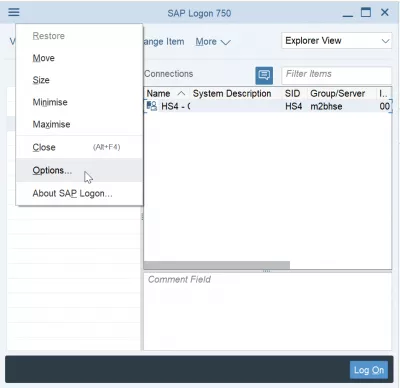This screenshot has width=400, height=388.
Task: Click the horizontal scrollbar in connections list
Action: click(x=217, y=265)
